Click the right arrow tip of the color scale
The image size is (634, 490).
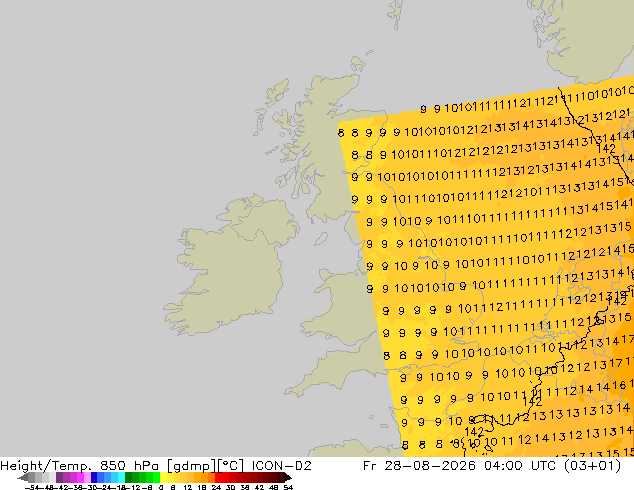click(291, 478)
